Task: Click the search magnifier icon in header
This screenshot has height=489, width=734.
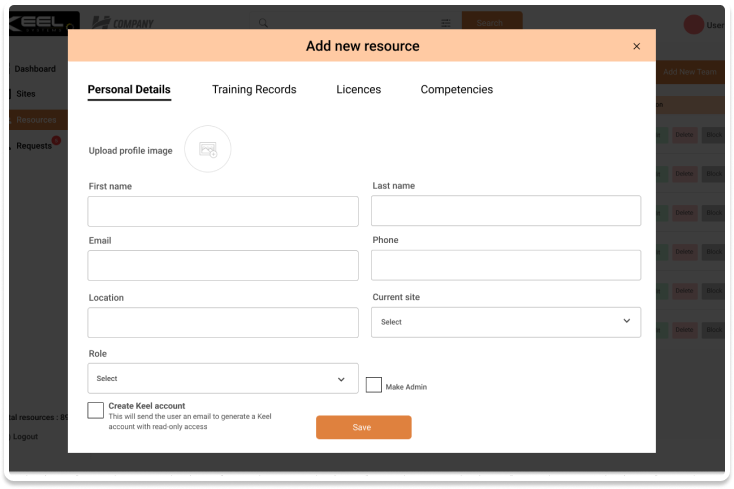Action: point(263,22)
